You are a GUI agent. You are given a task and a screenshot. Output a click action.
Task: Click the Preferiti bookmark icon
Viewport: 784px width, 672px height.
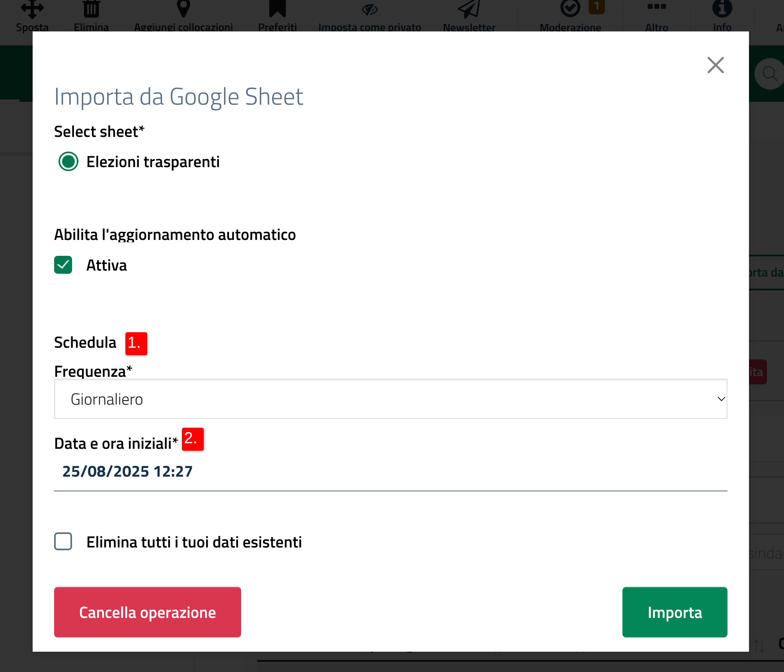tap(277, 9)
